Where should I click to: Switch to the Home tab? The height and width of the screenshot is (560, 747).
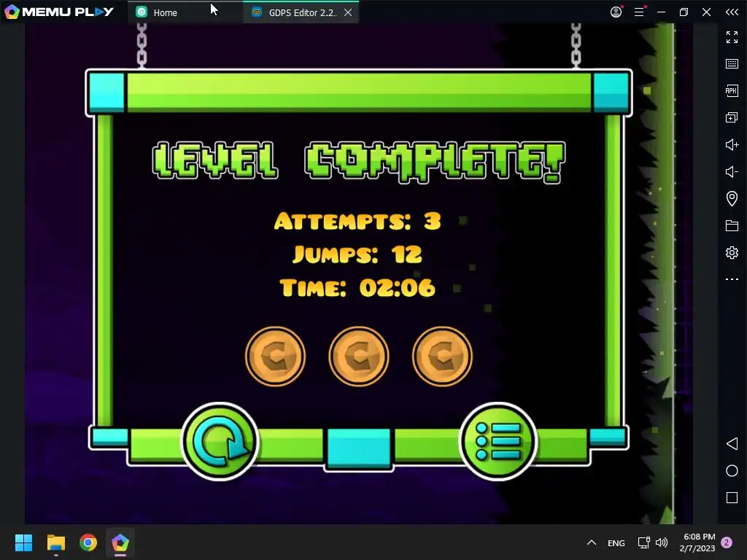(x=185, y=12)
